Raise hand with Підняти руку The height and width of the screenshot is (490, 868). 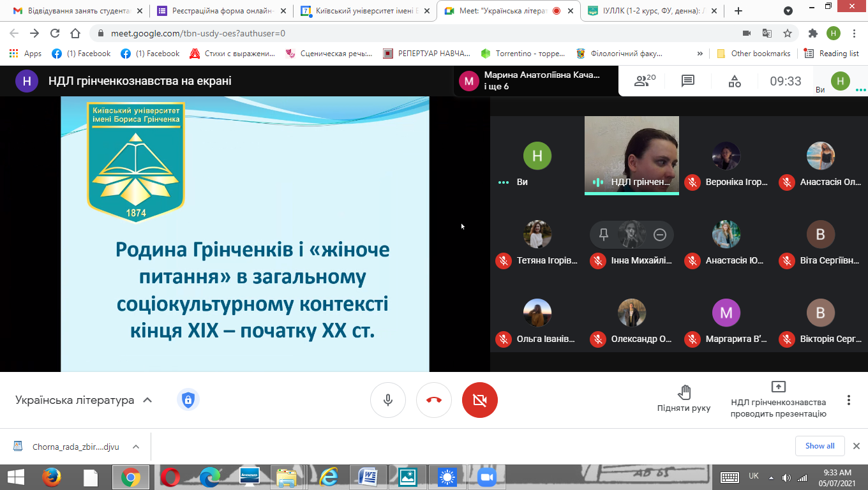coord(684,399)
